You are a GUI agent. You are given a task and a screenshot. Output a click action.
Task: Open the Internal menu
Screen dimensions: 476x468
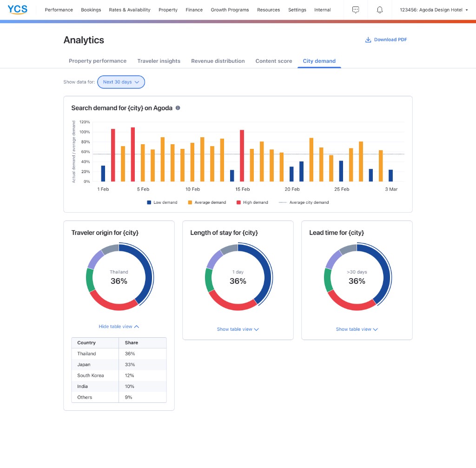pyautogui.click(x=323, y=10)
